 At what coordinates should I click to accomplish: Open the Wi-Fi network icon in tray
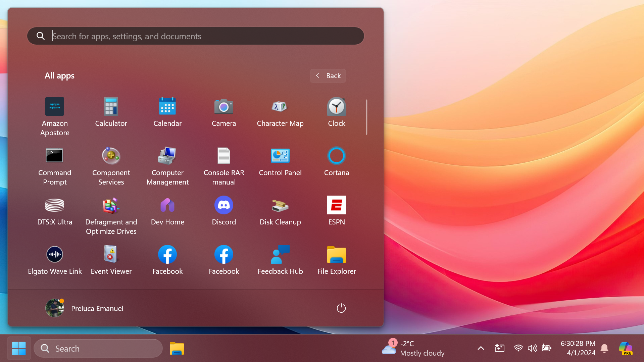(518, 348)
